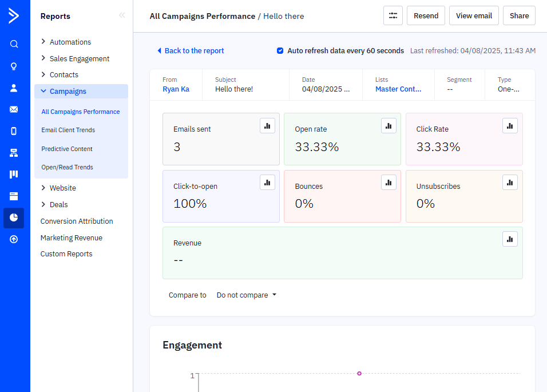
Task: Click the Master Contact list link
Action: pyautogui.click(x=398, y=89)
